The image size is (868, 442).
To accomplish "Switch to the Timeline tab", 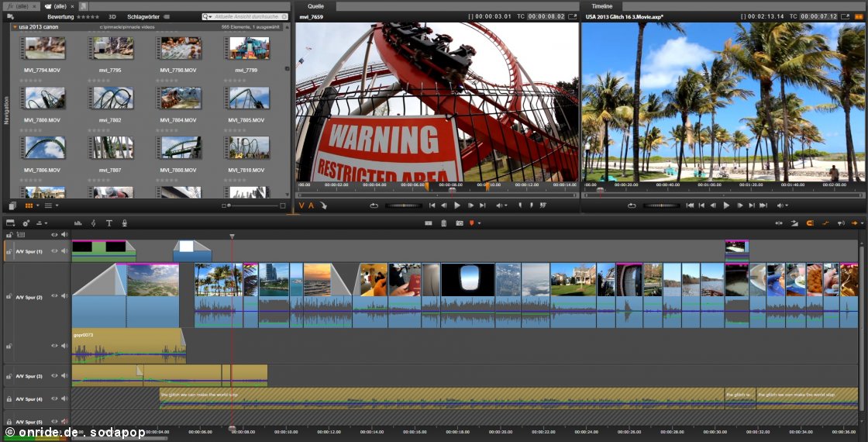I will 601,6.
